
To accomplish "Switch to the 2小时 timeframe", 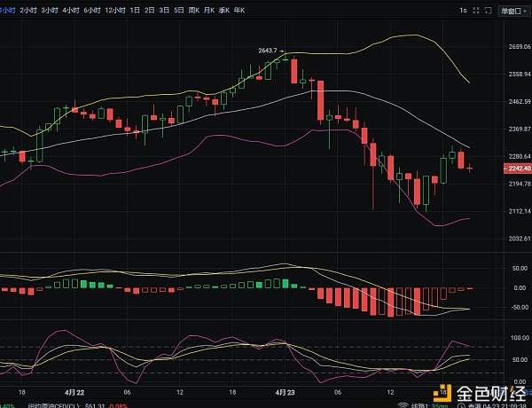I will (28, 11).
